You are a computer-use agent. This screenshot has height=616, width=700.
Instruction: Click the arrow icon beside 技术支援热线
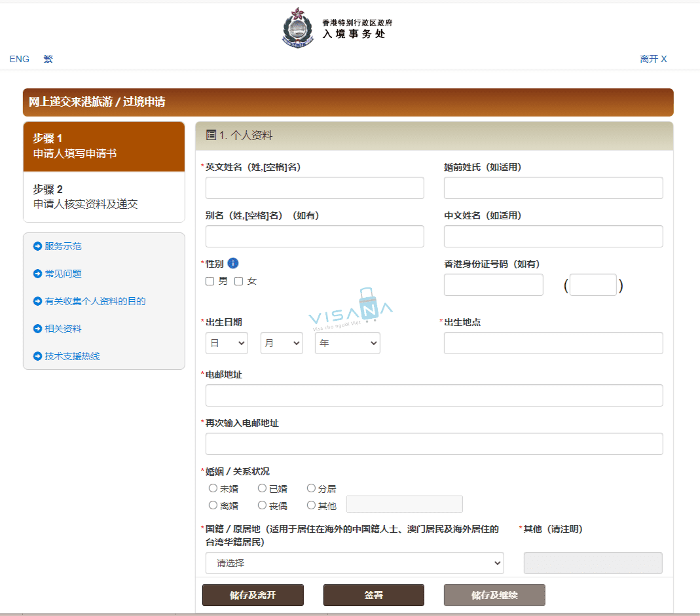pos(38,356)
